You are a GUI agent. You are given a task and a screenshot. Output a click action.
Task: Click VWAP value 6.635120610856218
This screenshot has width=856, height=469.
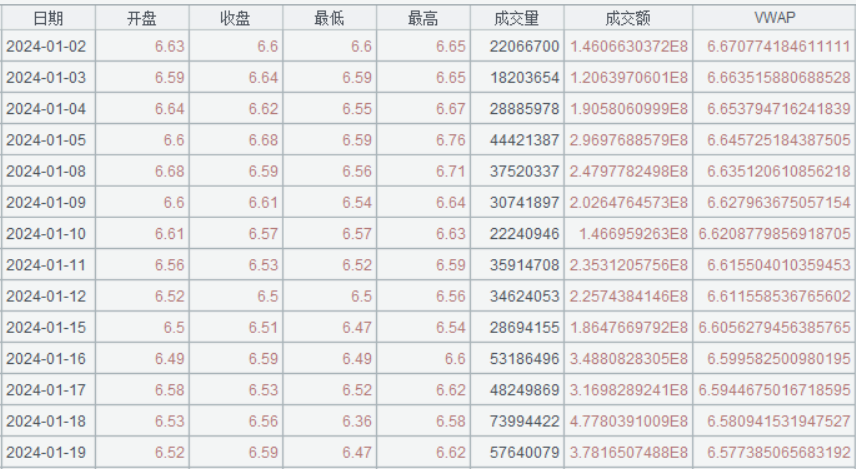click(x=779, y=171)
